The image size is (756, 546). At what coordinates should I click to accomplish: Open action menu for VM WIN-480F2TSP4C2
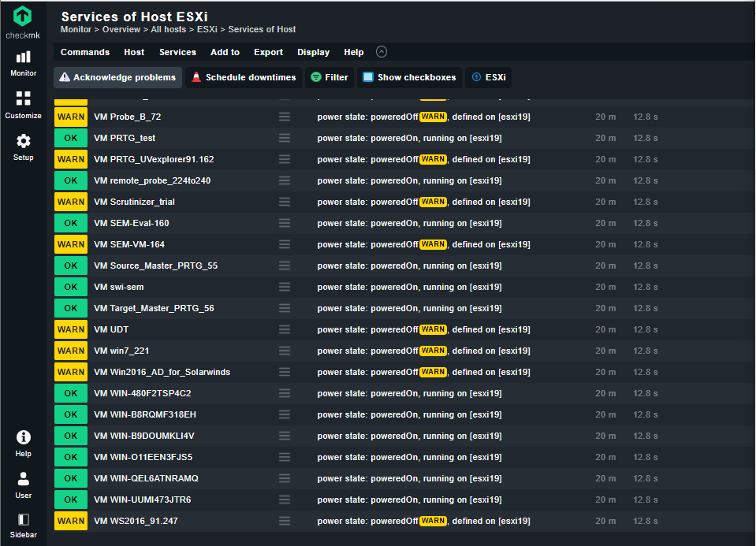click(285, 393)
